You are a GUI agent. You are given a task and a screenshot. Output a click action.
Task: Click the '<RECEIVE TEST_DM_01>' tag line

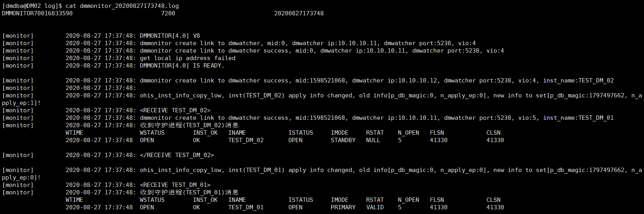[175, 185]
